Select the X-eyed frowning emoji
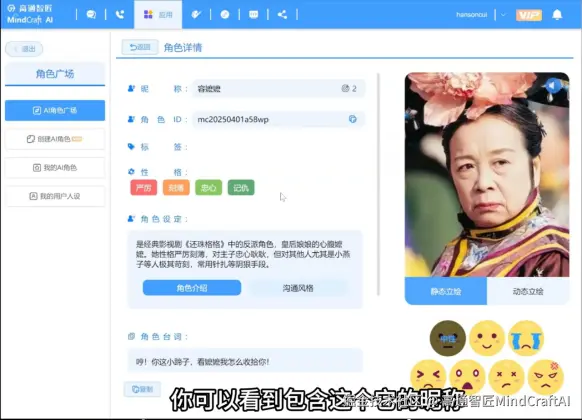The image size is (582, 420). tap(506, 376)
